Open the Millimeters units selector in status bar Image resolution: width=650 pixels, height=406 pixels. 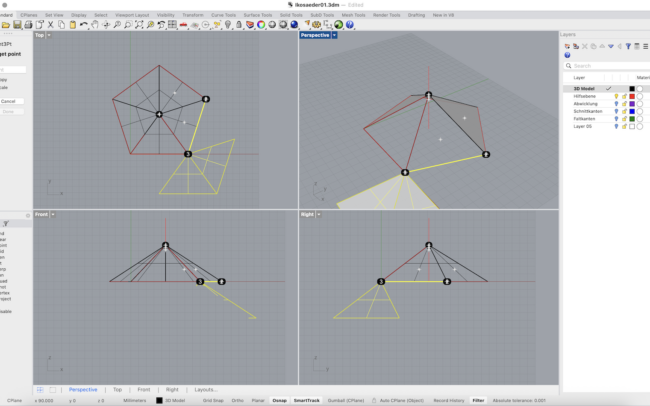tap(135, 401)
